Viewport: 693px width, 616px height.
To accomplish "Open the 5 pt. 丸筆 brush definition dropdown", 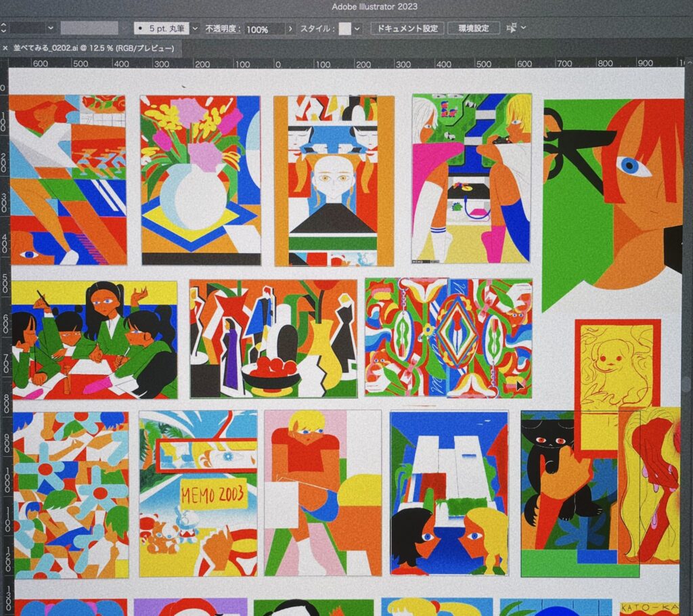I will (196, 28).
